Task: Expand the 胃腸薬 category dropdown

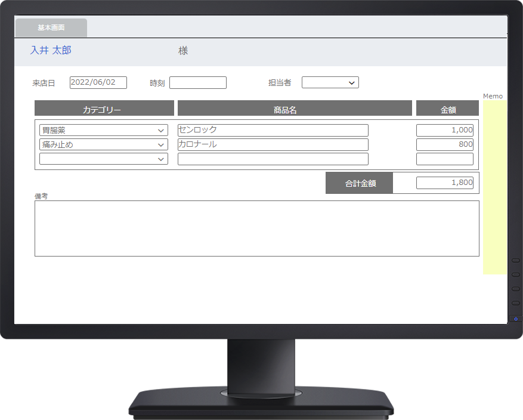Action: click(104, 130)
